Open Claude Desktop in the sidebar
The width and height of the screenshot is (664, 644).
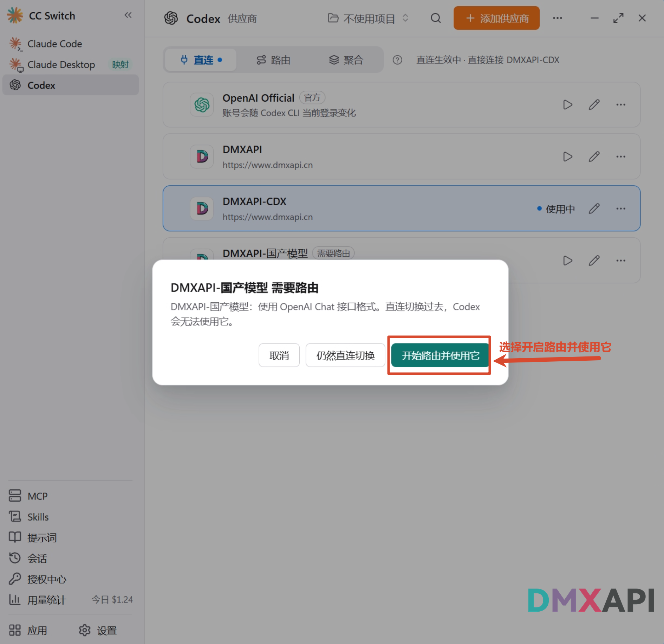[70, 65]
